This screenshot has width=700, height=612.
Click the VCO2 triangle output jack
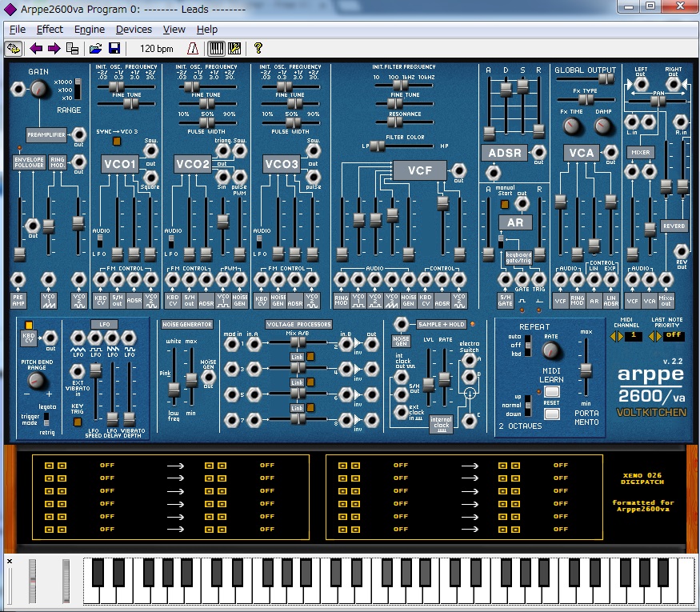[x=222, y=151]
